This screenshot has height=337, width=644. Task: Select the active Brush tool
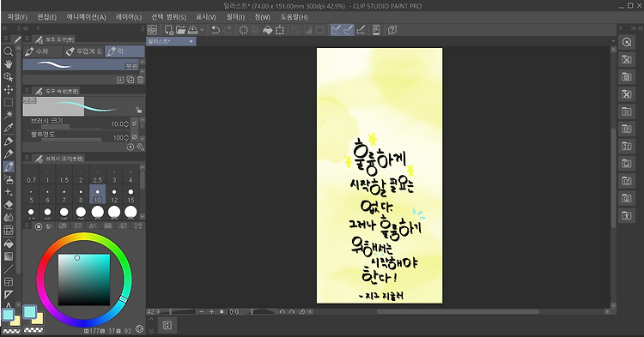click(x=9, y=167)
